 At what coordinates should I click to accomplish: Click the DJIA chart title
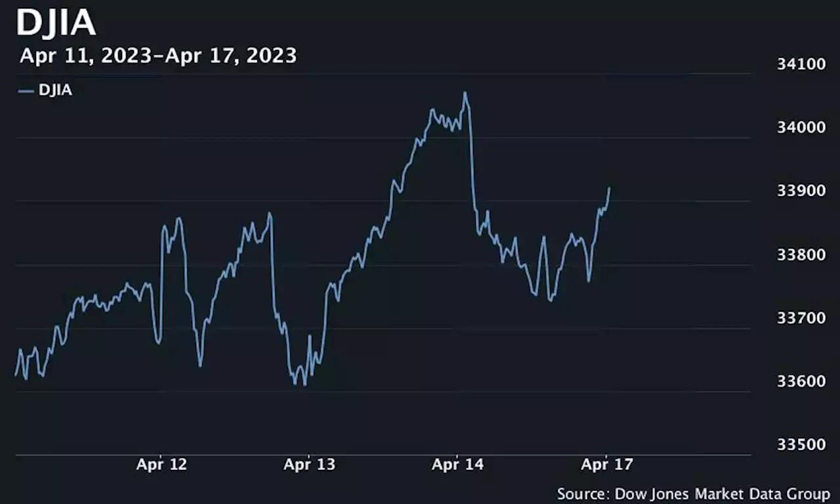[56, 24]
